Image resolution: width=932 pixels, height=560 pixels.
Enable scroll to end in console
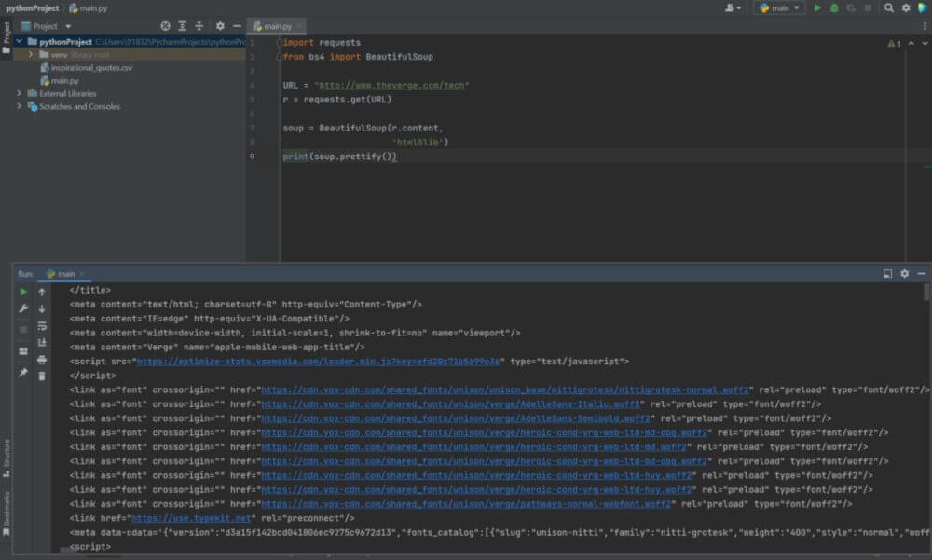(x=42, y=341)
